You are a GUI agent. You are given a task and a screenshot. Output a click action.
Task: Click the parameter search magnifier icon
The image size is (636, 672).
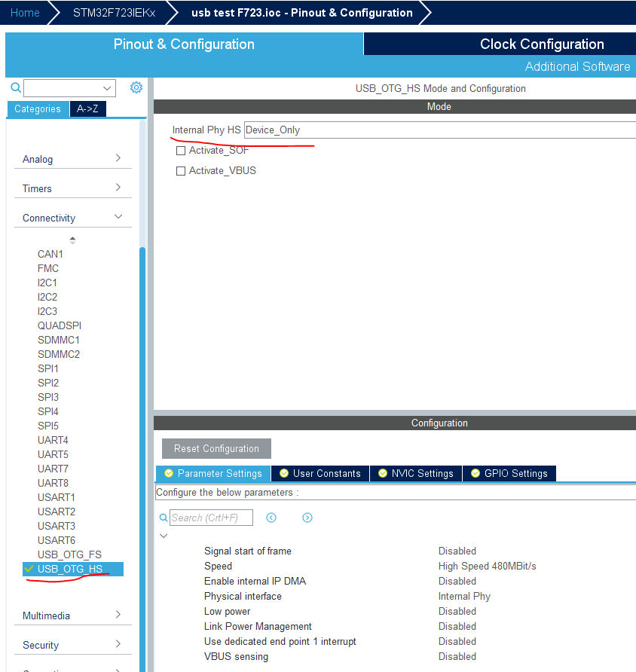click(164, 518)
